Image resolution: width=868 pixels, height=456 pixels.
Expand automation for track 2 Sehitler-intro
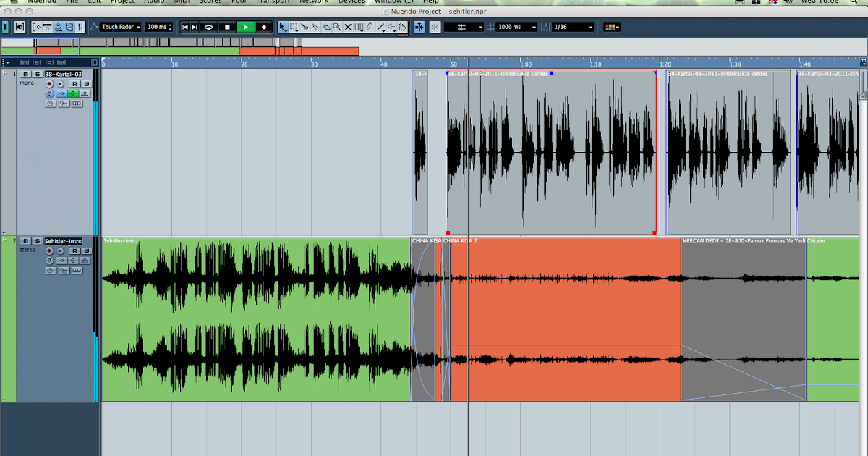pos(4,400)
